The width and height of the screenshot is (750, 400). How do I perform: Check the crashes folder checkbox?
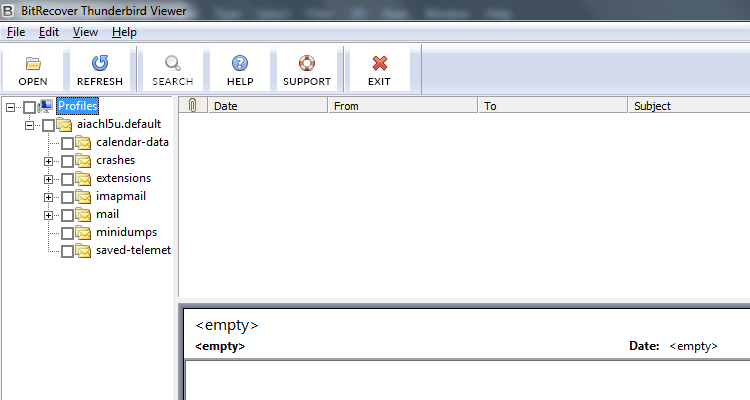tap(67, 161)
